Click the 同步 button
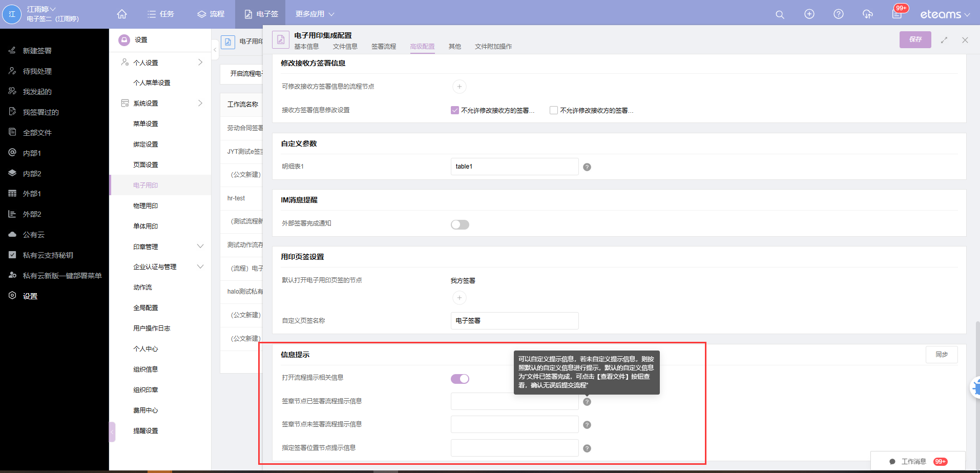The image size is (980, 473). (x=942, y=355)
